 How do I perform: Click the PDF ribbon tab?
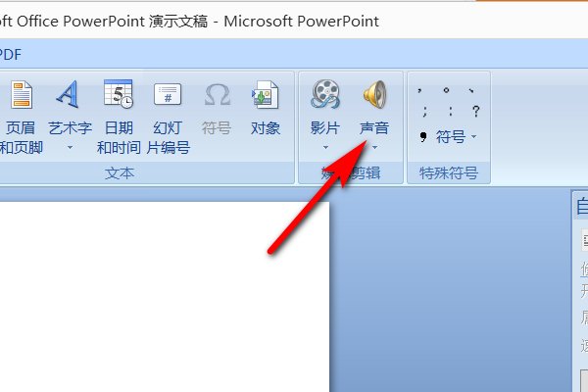[10, 55]
